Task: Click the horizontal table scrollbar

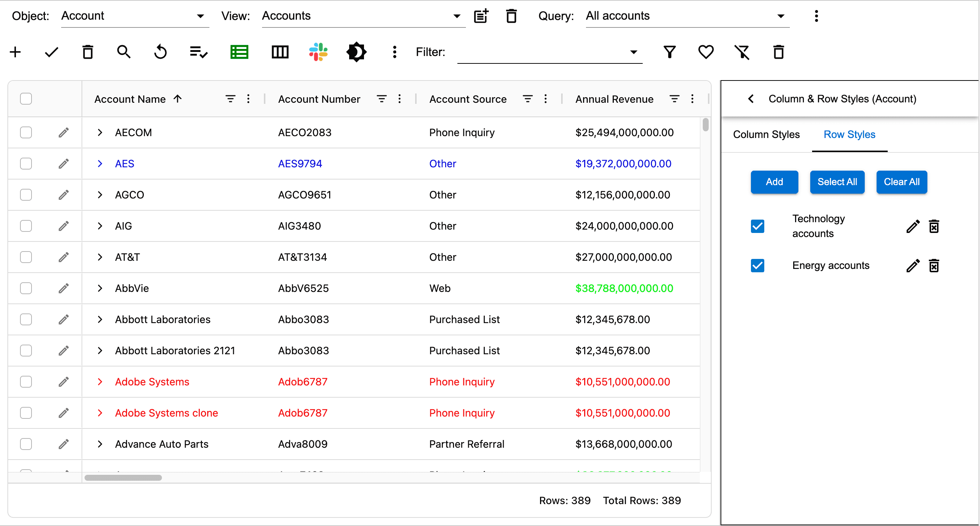Action: tap(123, 478)
